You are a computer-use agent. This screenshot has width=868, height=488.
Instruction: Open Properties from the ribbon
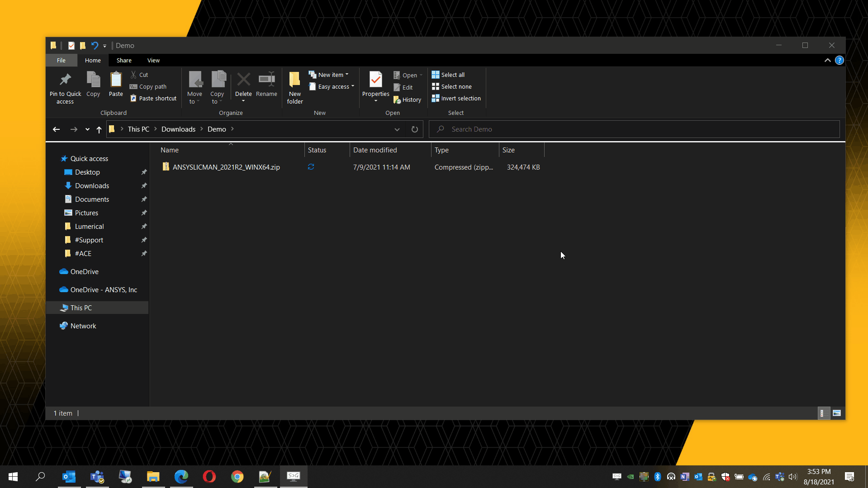click(x=375, y=81)
